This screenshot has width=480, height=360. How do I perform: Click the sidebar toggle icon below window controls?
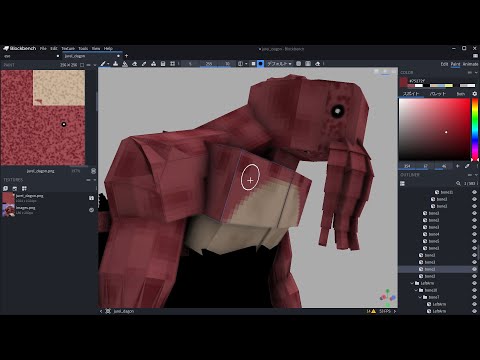click(475, 56)
